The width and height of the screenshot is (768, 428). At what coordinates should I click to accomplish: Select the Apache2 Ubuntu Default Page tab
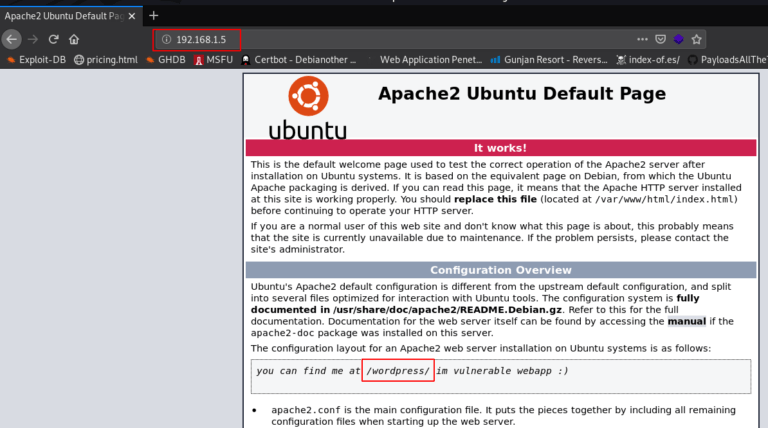60,15
